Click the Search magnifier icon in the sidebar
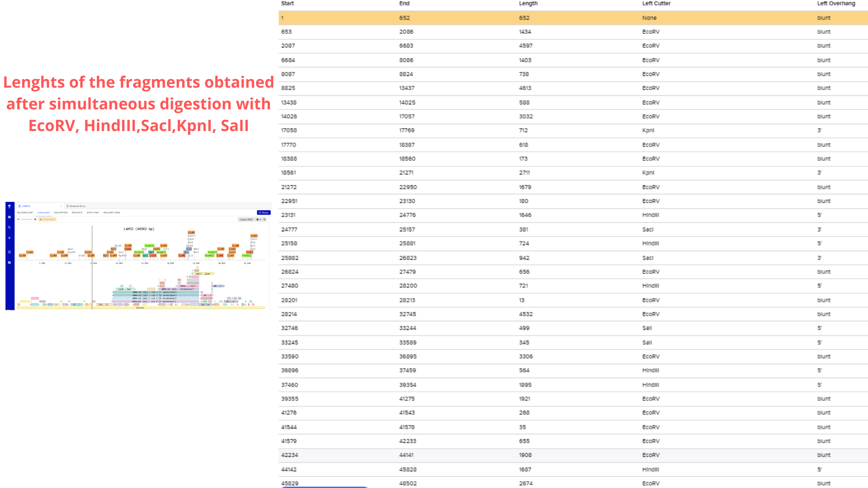 pyautogui.click(x=9, y=227)
